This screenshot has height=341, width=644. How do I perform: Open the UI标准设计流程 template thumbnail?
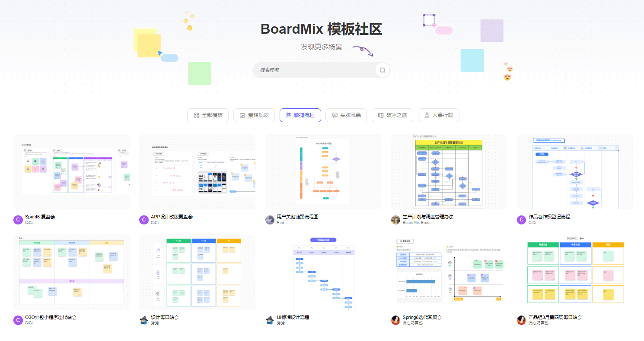323,272
